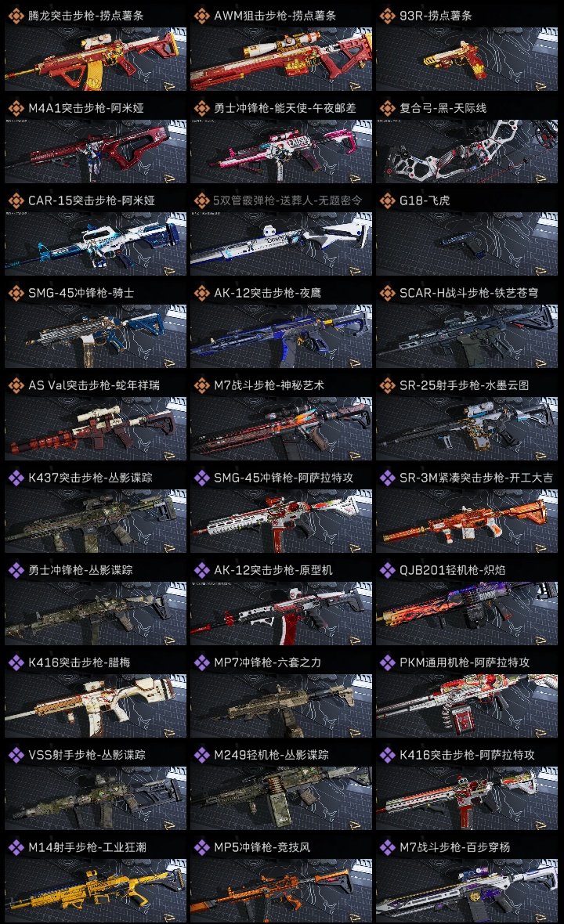Click the purple rarity icon beside MP5冲锋枪-竞技风
The image size is (564, 924).
201,846
